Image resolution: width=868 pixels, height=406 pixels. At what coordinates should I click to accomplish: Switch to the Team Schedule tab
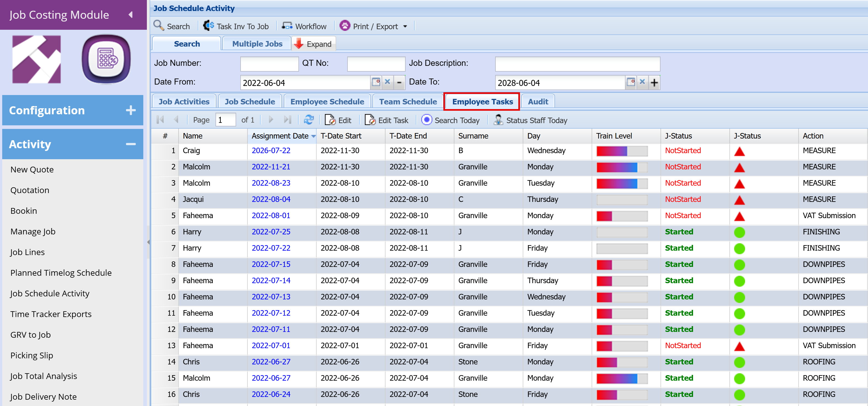click(x=408, y=101)
